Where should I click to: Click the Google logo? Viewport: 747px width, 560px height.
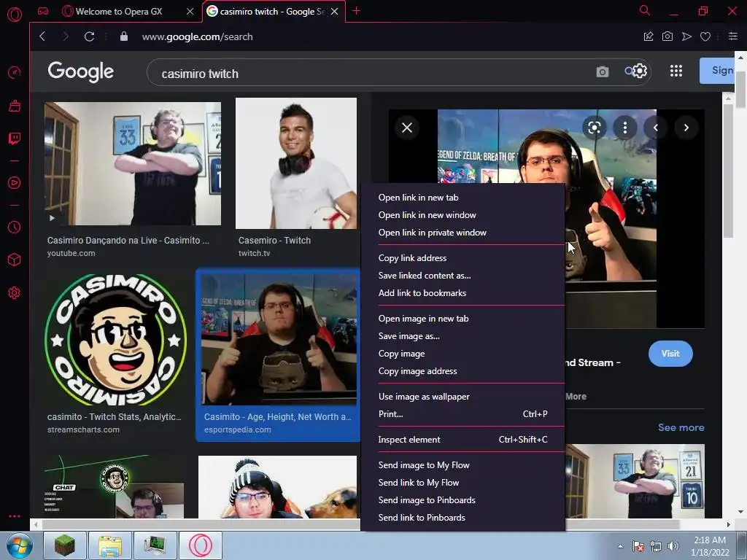coord(80,72)
